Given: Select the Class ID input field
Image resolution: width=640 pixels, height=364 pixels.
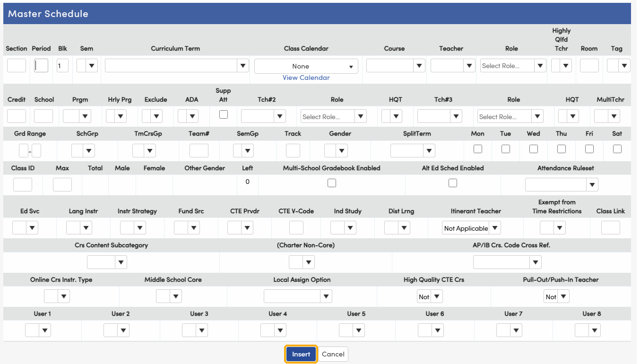Looking at the screenshot, I should (x=23, y=185).
